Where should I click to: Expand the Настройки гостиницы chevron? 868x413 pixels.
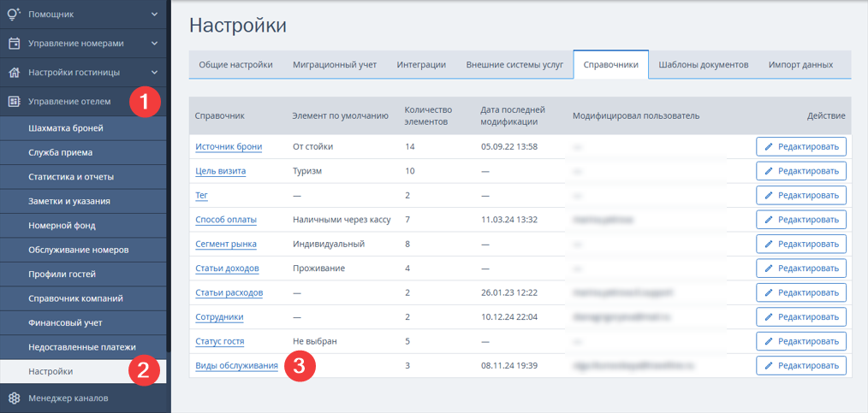tap(154, 73)
